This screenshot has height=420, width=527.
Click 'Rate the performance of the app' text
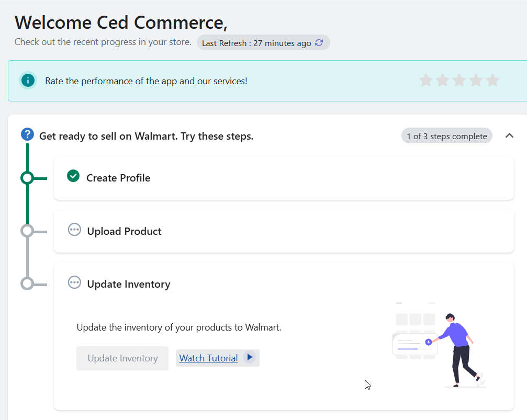pyautogui.click(x=146, y=81)
